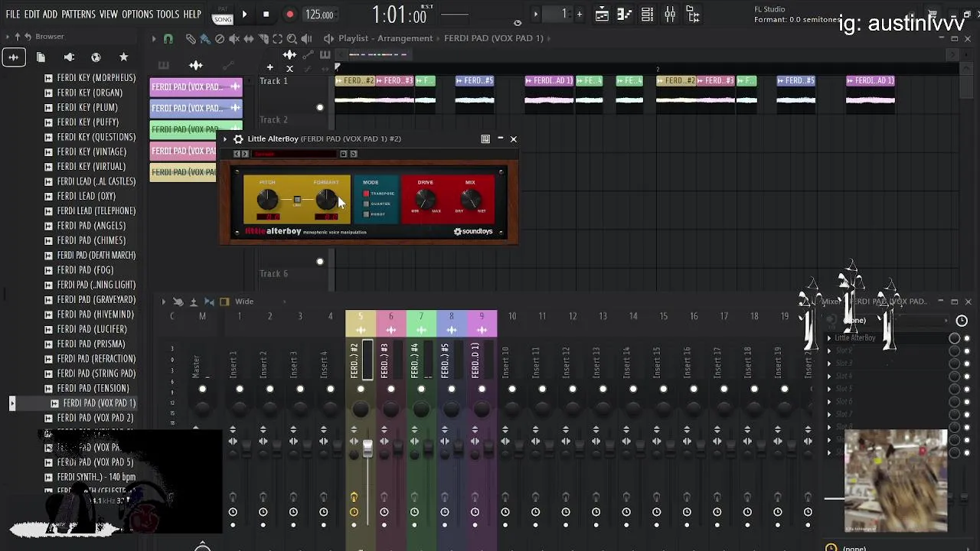Add new pattern with plus button
Image resolution: width=980 pixels, height=551 pixels.
click(580, 14)
